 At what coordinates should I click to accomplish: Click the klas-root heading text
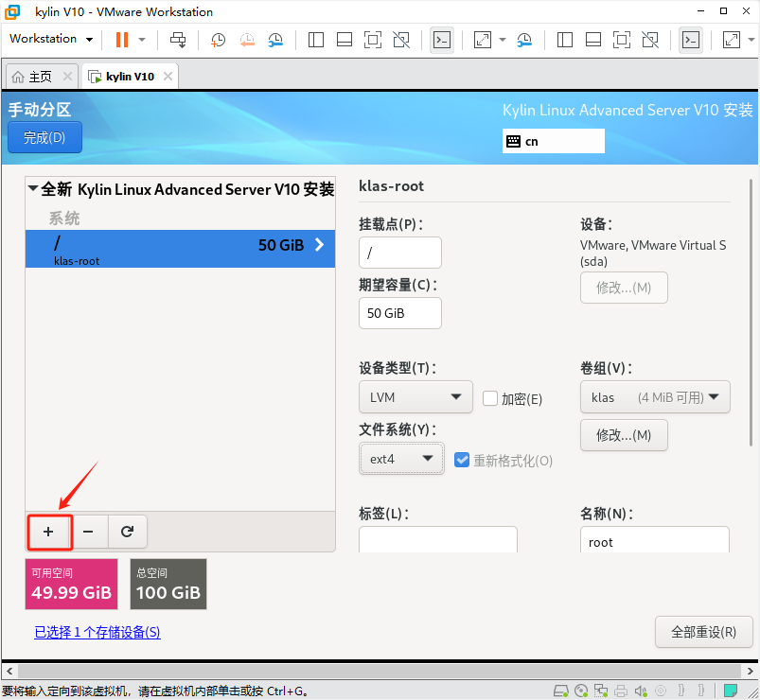391,186
